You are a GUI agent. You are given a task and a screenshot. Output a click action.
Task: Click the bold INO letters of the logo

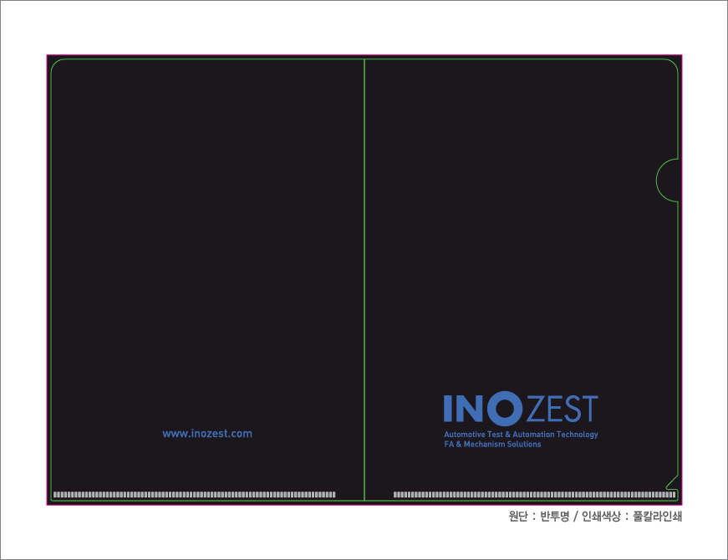[483, 408]
